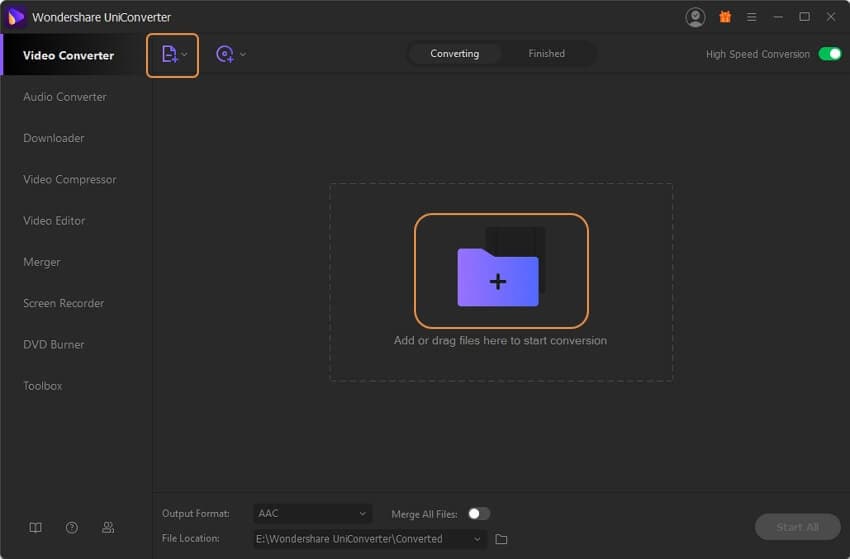This screenshot has height=559, width=850.
Task: Click the orange gift box icon
Action: coord(725,17)
